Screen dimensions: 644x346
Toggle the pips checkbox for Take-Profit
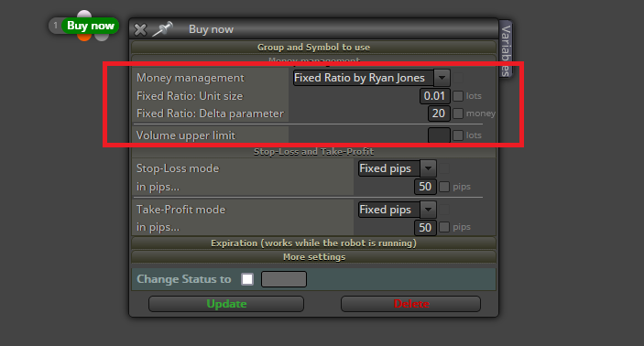444,227
